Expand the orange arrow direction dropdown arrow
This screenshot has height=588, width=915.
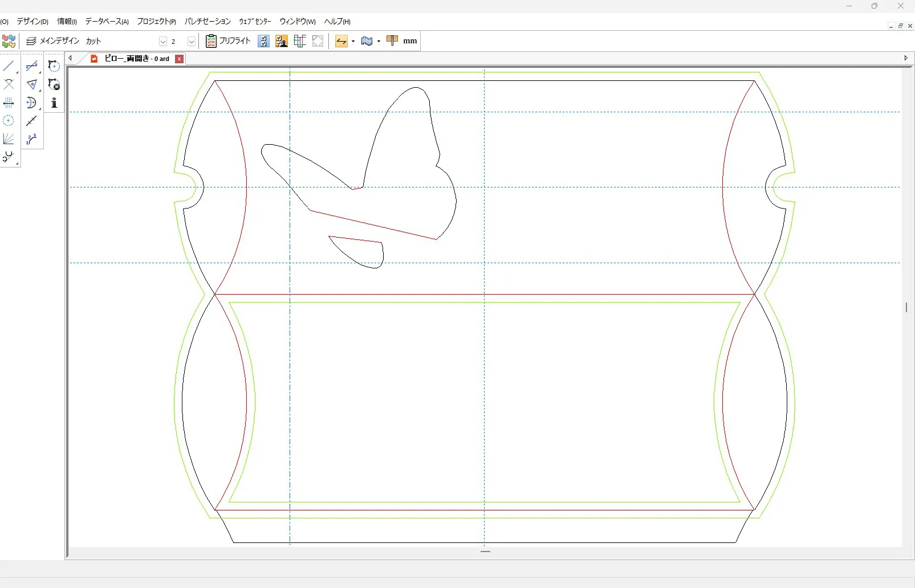click(353, 41)
